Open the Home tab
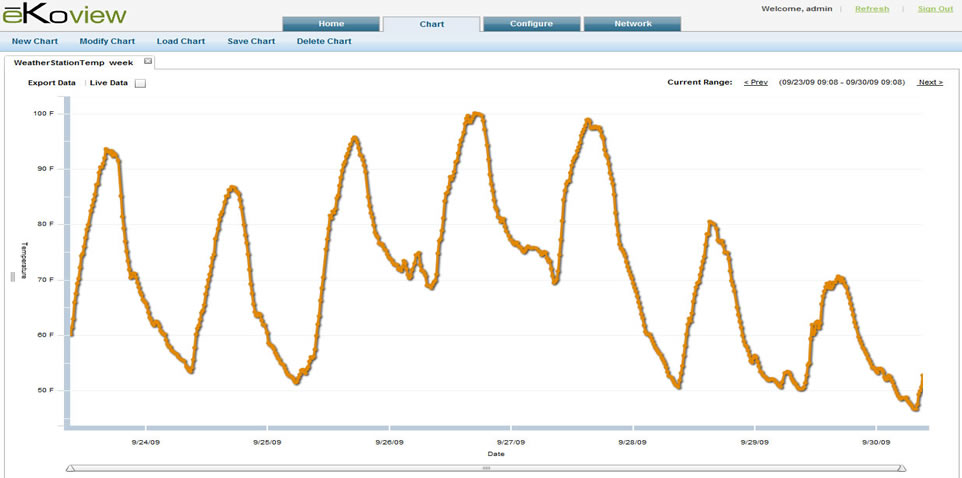 tap(331, 24)
